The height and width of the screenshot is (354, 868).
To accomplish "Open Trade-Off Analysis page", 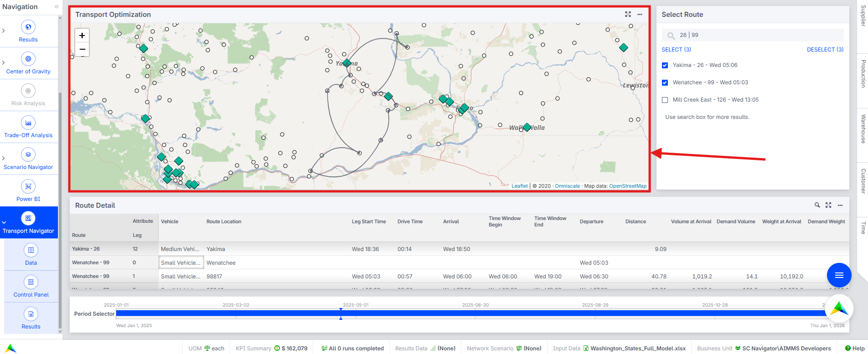I will point(28,128).
